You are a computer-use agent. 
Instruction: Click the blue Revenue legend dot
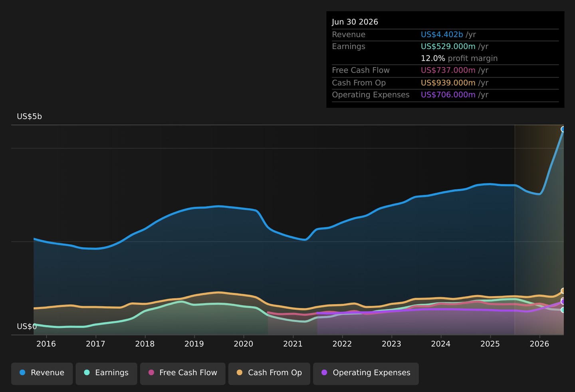(22, 372)
